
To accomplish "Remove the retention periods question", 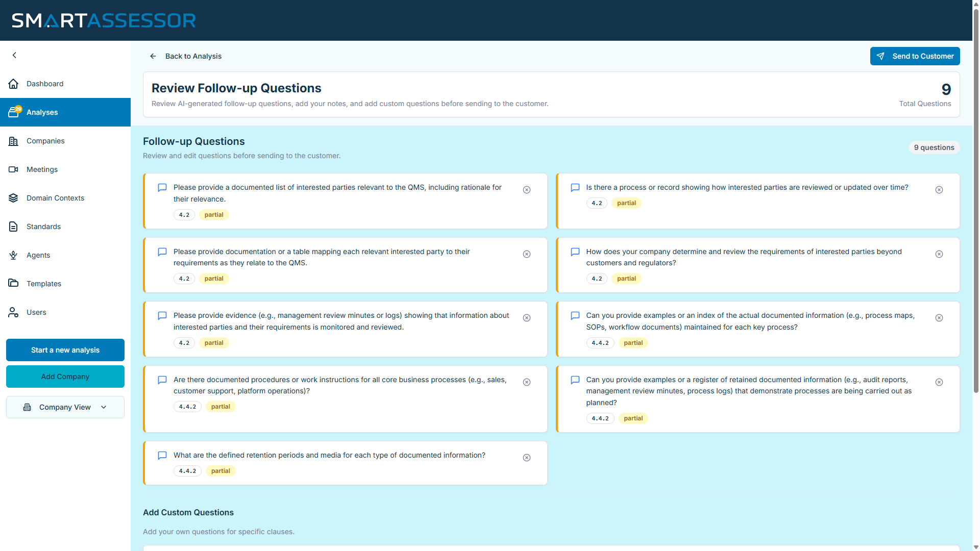I will [x=527, y=458].
